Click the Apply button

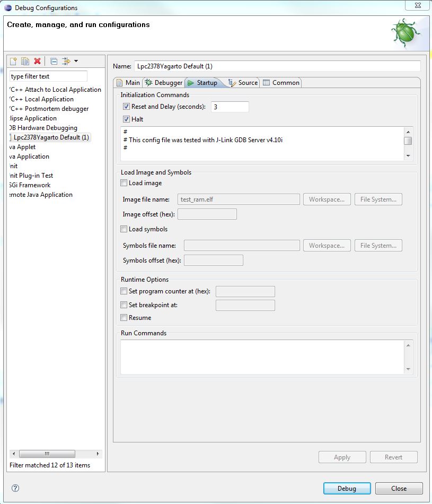[342, 457]
